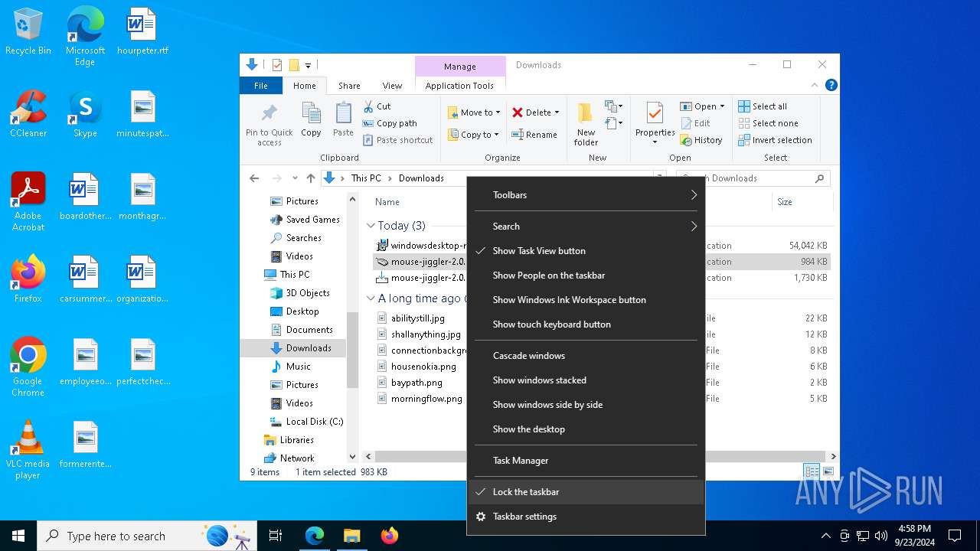Viewport: 980px width, 551px height.
Task: Open Taskbar settings
Action: click(x=586, y=517)
